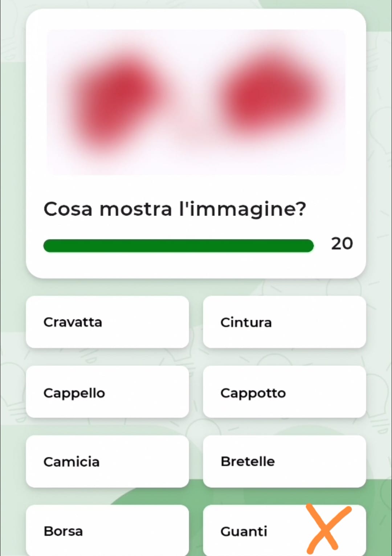Tap the countdown number 20
Screen dimensions: 392x556
pyautogui.click(x=342, y=244)
